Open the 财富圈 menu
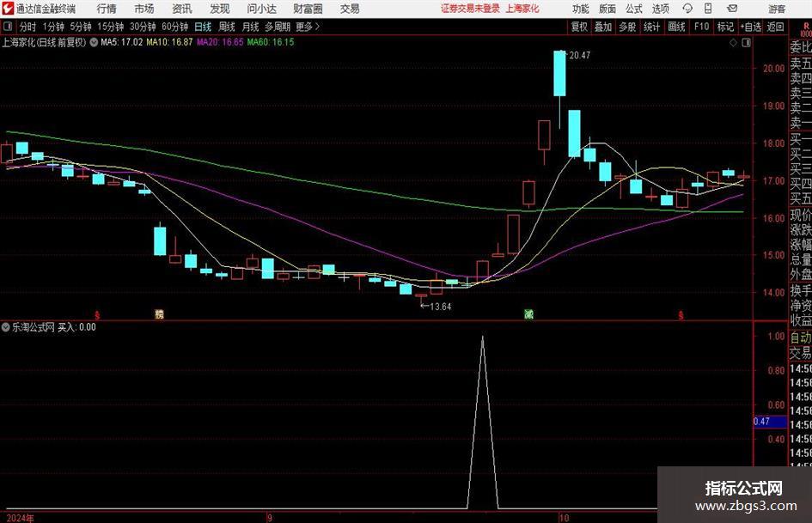812x523 pixels. pyautogui.click(x=308, y=9)
